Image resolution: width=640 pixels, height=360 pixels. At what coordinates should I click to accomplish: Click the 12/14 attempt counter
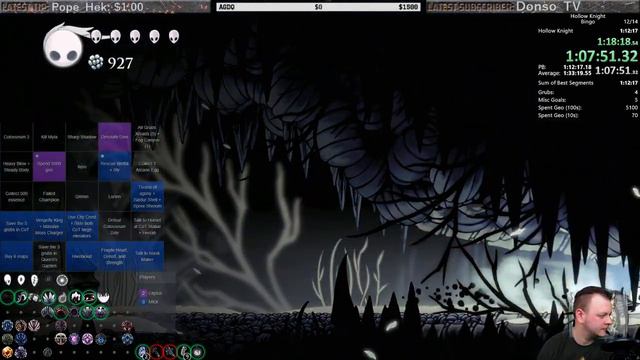[x=631, y=22]
